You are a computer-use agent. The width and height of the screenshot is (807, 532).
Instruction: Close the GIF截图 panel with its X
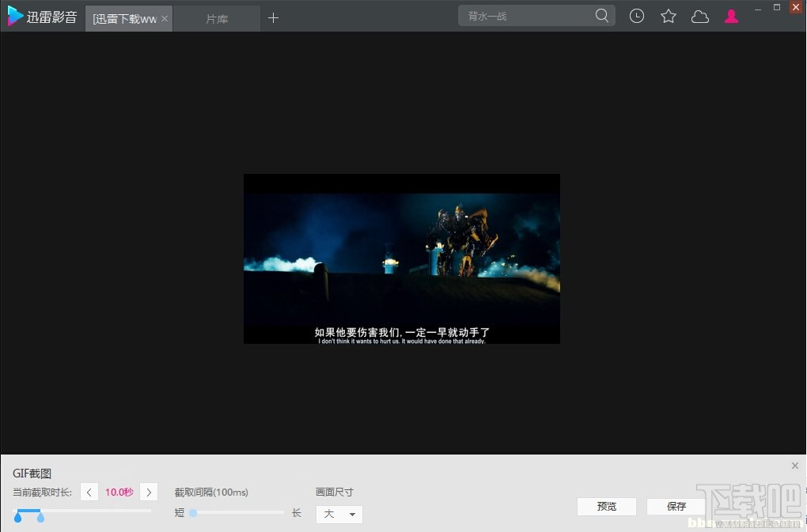click(794, 466)
